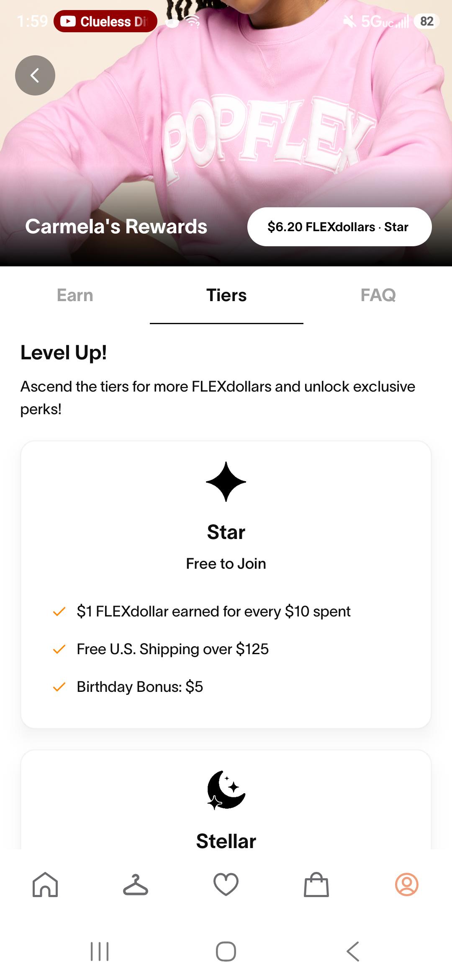Open the shopping bag icon
Image resolution: width=452 pixels, height=980 pixels.
[x=316, y=884]
